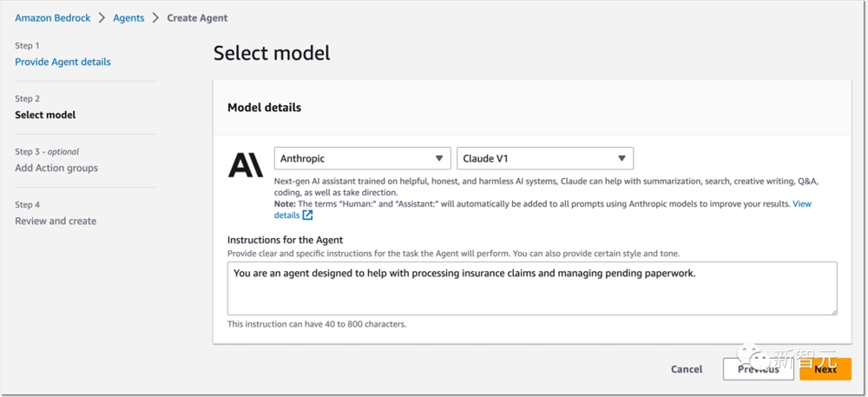Click the Step 3 - optional label
Viewport: 868px width, 397px height.
point(47,152)
